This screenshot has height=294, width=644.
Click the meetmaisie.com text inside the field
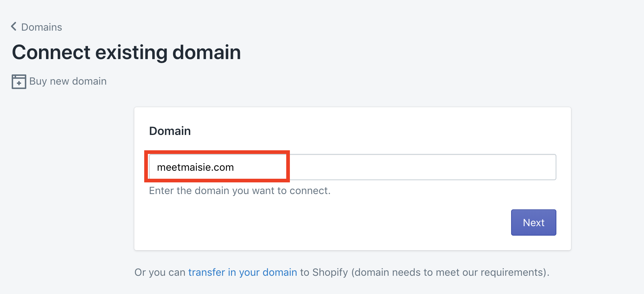pos(195,167)
